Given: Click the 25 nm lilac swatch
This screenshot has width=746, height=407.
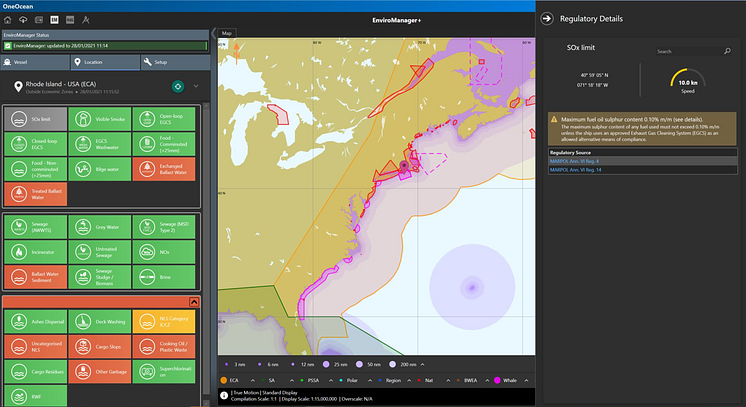Looking at the screenshot, I should (x=326, y=365).
